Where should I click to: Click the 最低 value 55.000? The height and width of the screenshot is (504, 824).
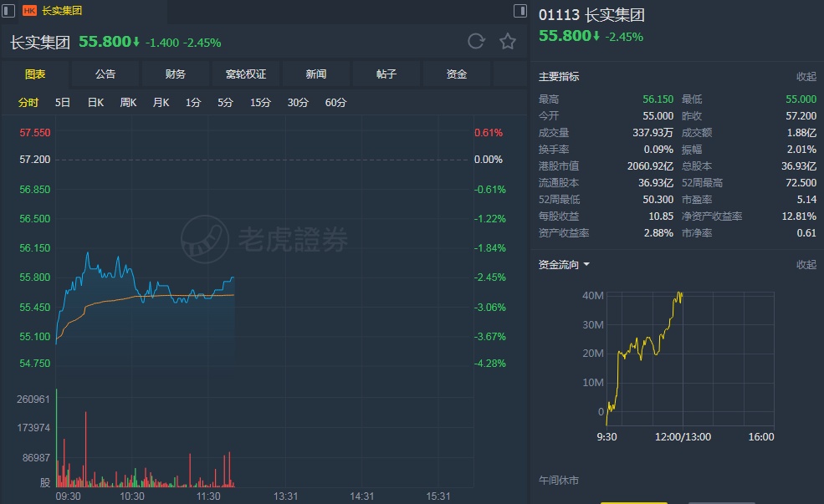801,99
